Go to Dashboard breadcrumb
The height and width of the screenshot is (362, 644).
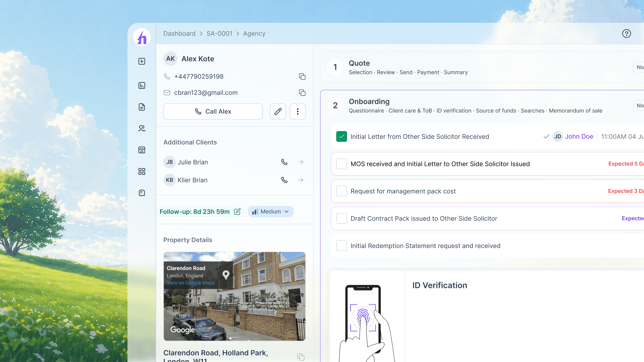point(179,34)
